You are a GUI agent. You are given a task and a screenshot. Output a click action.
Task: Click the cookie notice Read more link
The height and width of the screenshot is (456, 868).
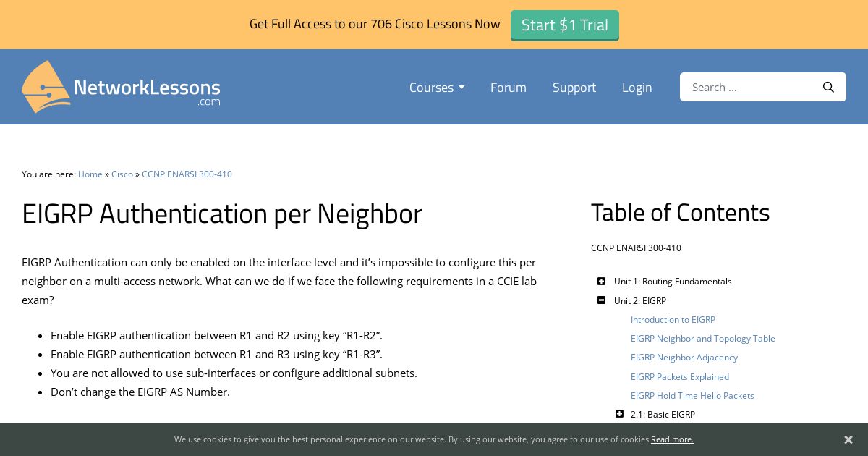click(x=672, y=439)
